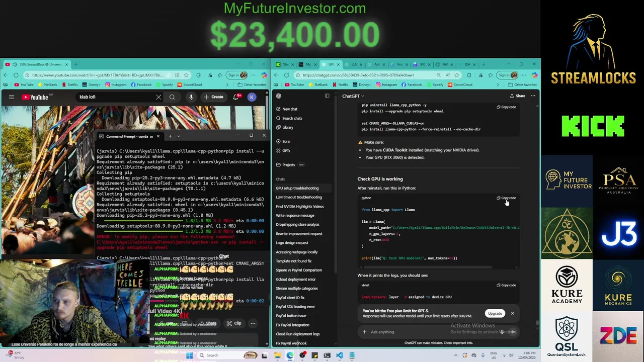Open new Command Prompt tab with plus
644x362 pixels.
170,136
